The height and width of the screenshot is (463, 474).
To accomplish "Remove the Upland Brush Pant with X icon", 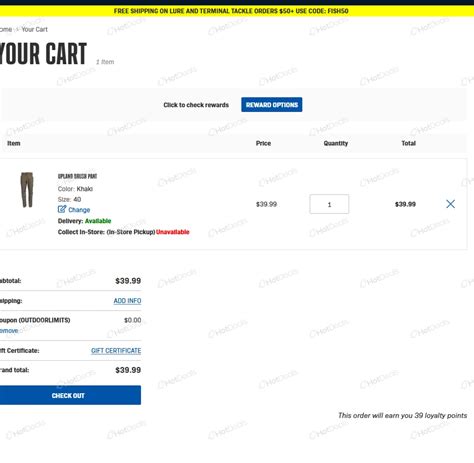I will pyautogui.click(x=450, y=204).
